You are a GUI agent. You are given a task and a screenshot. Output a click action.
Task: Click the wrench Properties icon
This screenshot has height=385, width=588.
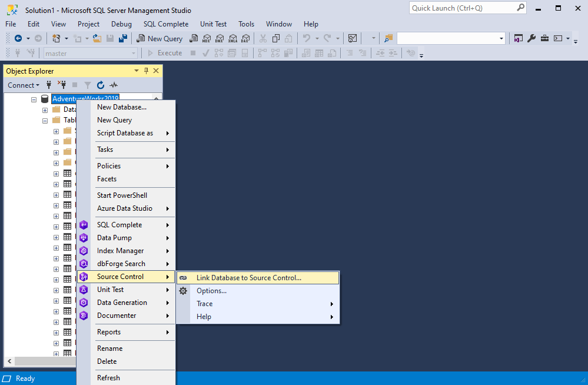[x=531, y=38]
